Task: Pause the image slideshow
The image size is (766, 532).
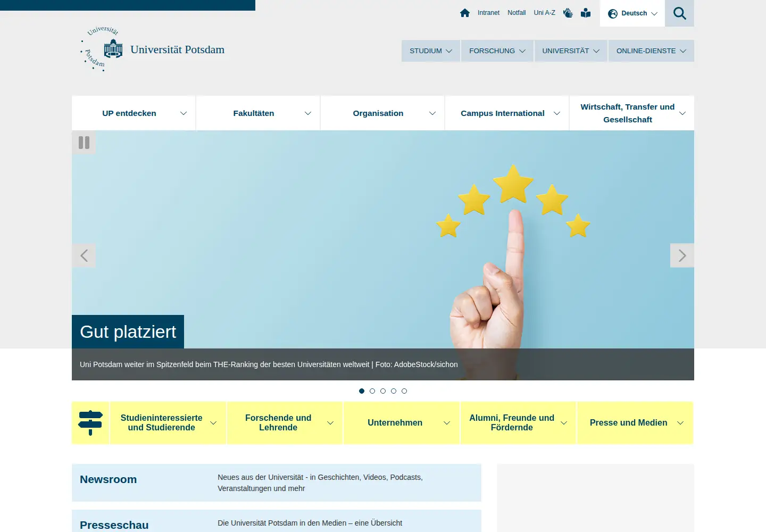Action: point(84,143)
